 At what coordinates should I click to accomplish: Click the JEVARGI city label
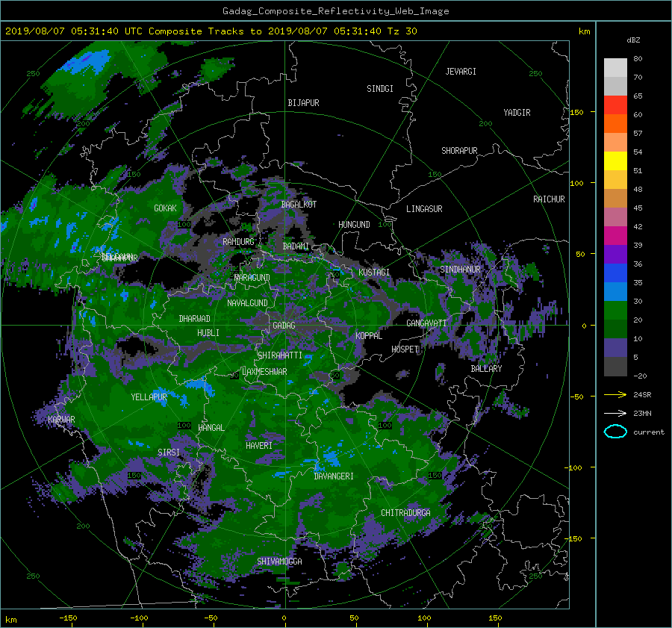(461, 72)
